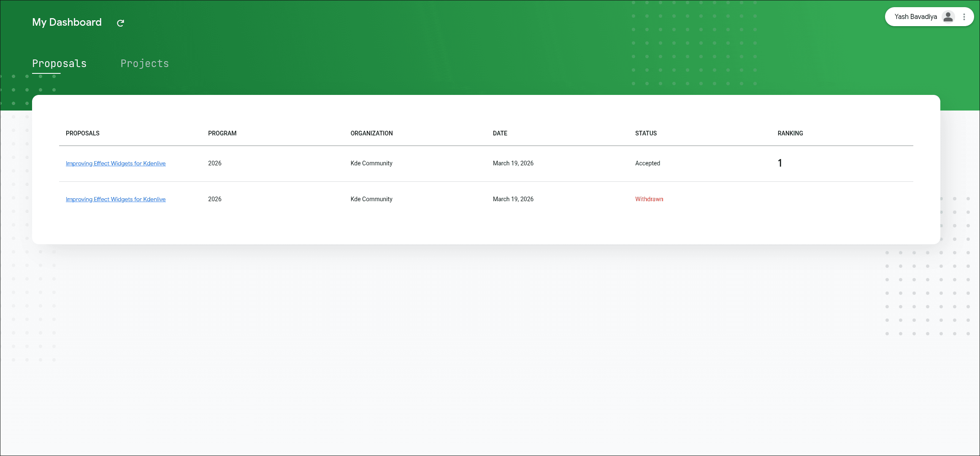Click March 19, 2026 in the Withdrawn row
This screenshot has height=456, width=980.
pyautogui.click(x=513, y=199)
